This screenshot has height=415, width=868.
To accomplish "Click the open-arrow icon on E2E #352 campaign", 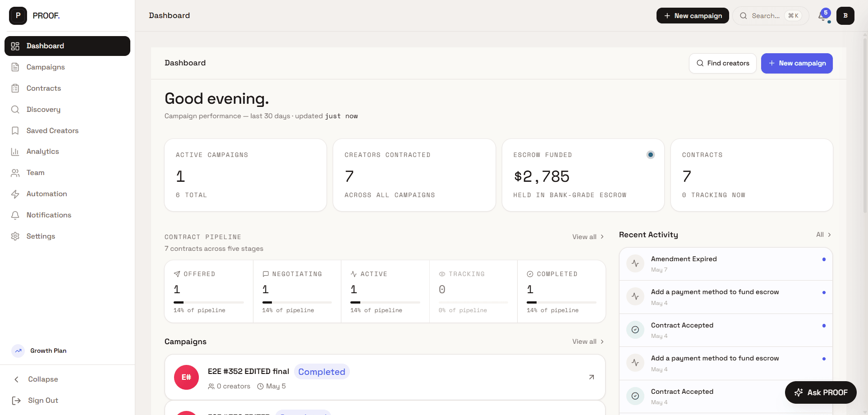I will tap(591, 377).
